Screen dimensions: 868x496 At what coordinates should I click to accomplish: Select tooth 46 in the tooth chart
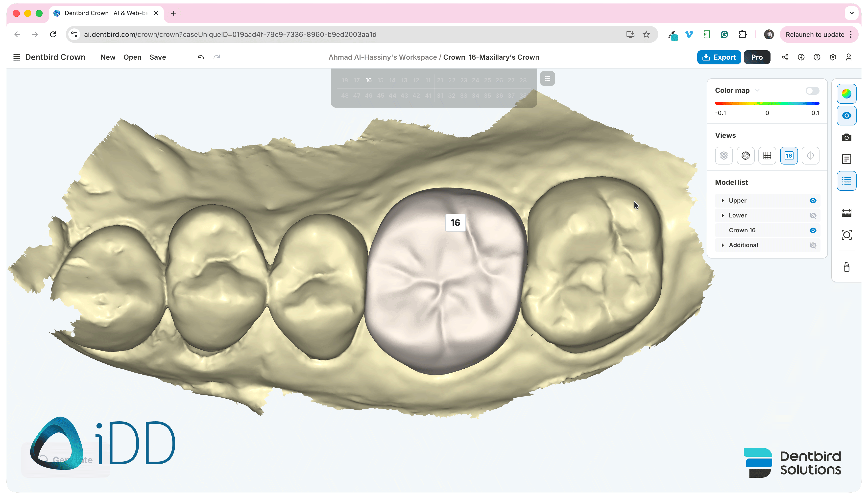(x=368, y=96)
